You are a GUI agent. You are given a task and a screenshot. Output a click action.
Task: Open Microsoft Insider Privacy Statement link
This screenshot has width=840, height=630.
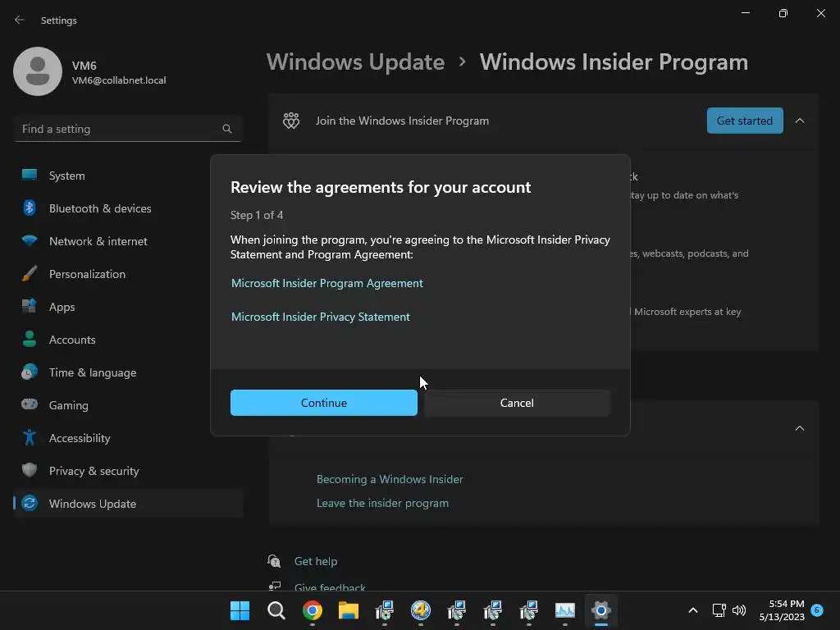[x=321, y=317]
